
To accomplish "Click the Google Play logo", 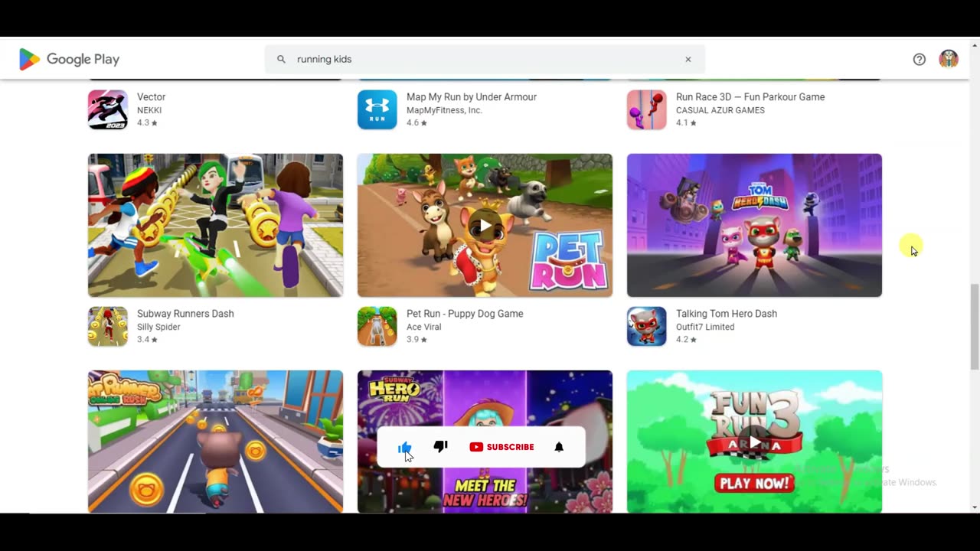I will [x=69, y=59].
